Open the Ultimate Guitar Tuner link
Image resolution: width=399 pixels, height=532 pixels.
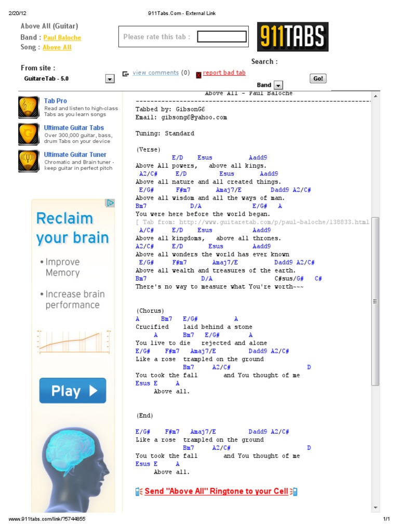tap(75, 154)
